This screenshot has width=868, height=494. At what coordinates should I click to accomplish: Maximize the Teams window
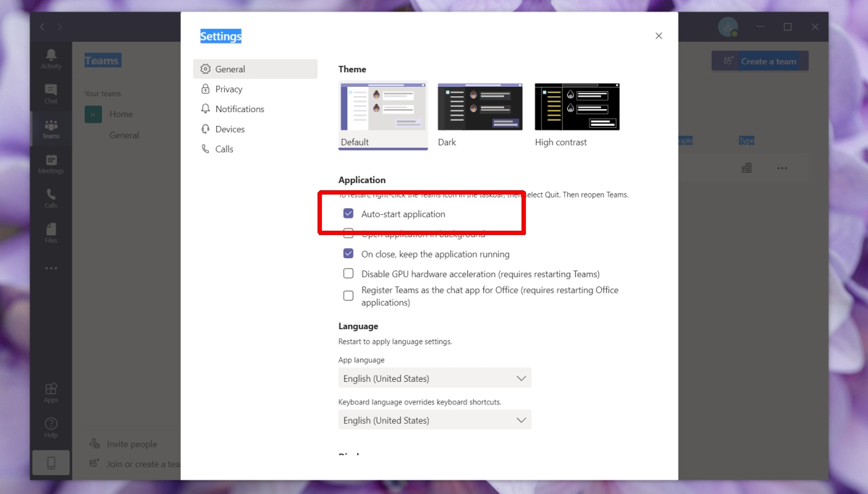(x=788, y=27)
